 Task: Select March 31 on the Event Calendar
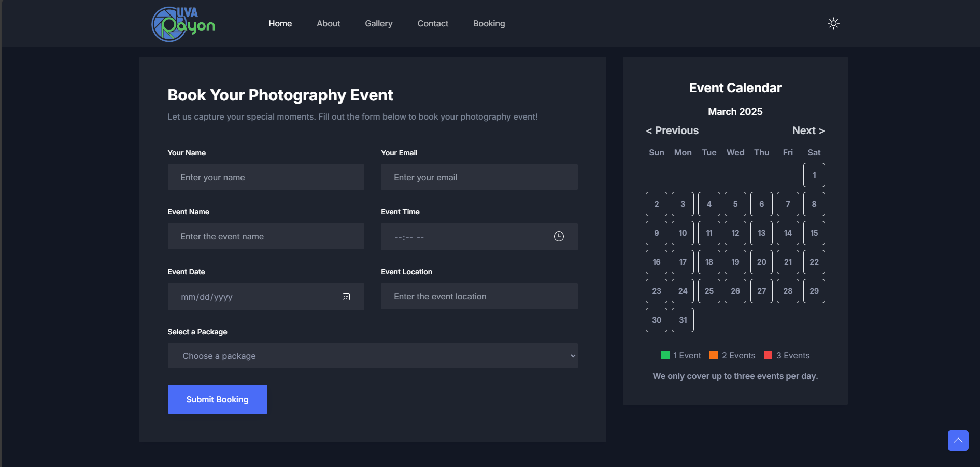[683, 320]
